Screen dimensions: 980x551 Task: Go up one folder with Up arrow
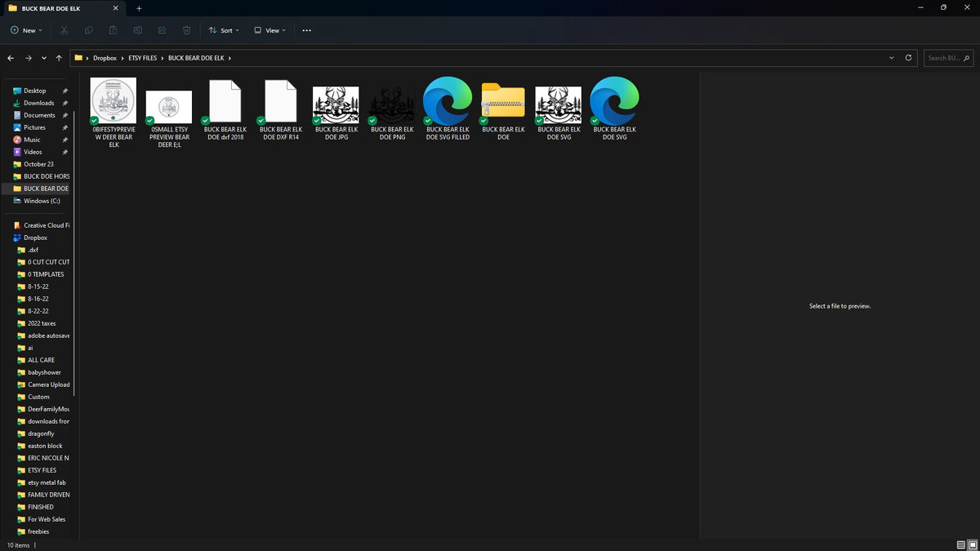(59, 58)
